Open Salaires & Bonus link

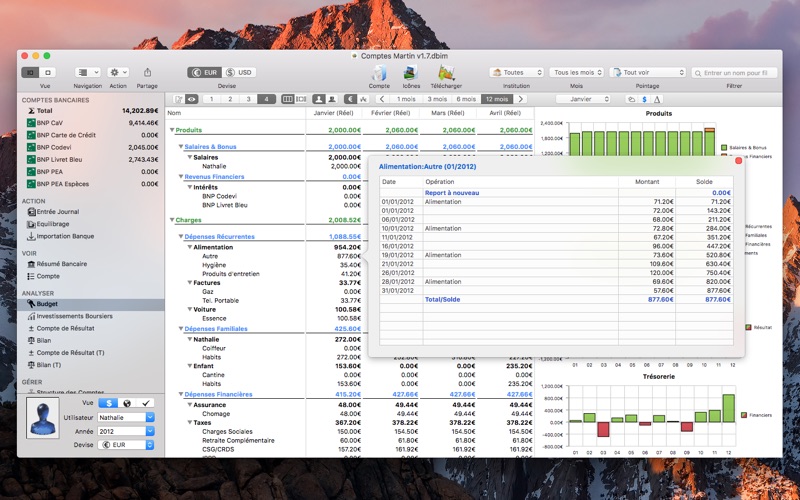(x=210, y=146)
